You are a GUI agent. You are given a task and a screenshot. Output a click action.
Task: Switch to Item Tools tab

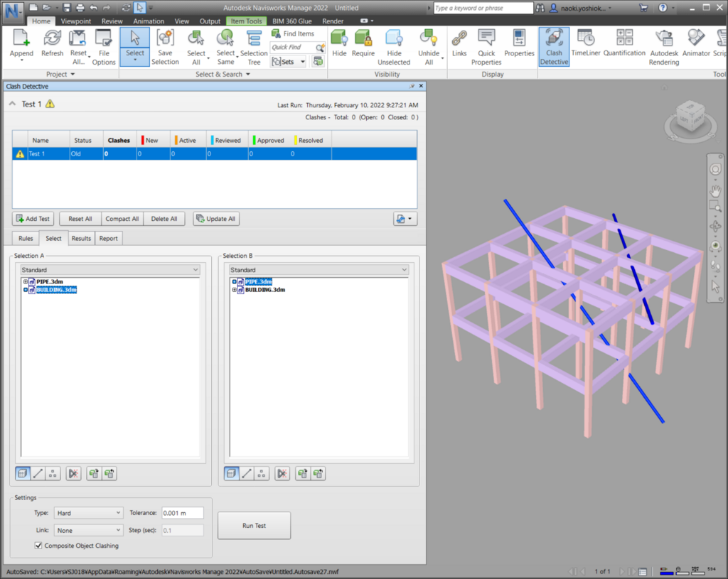[246, 21]
